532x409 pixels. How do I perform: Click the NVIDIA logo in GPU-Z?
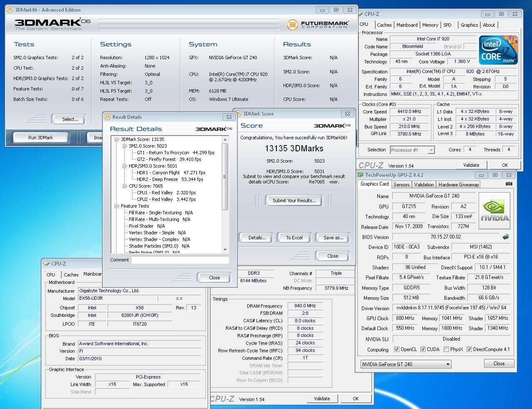pos(494,211)
